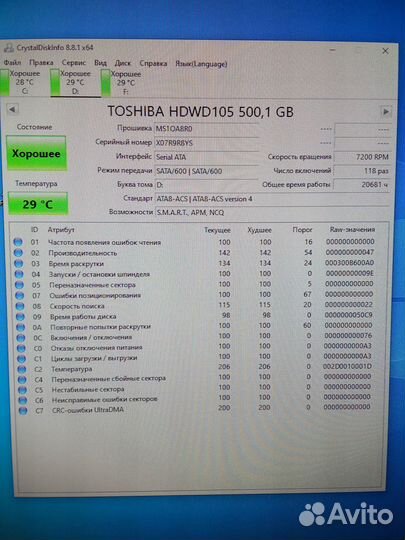
Task: Click the Худшее column header
Action: click(259, 230)
